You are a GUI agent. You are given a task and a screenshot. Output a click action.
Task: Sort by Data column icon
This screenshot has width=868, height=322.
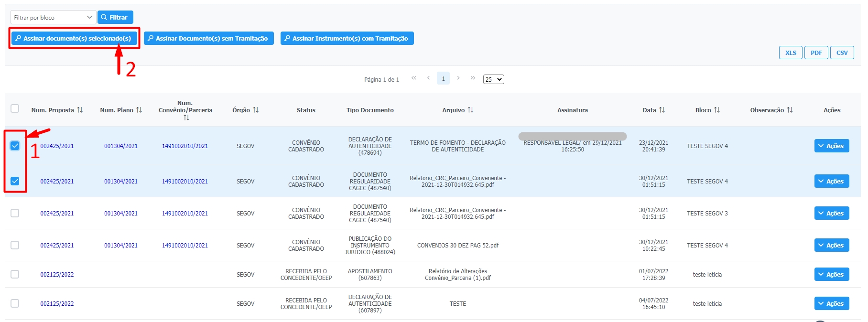(662, 110)
